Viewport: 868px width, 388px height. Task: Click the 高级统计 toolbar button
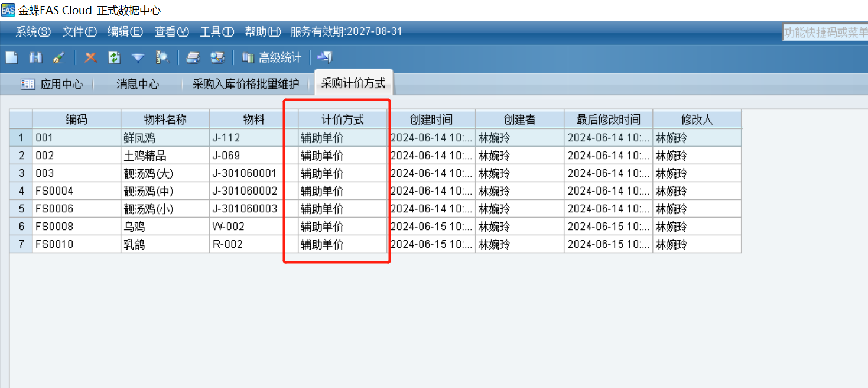click(x=272, y=57)
